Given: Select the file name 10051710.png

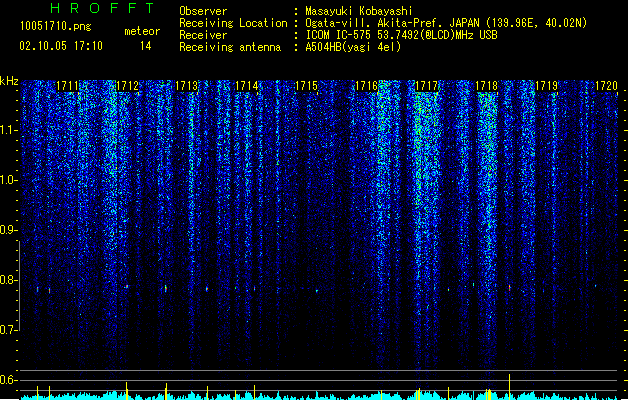Looking at the screenshot, I should click(56, 27).
